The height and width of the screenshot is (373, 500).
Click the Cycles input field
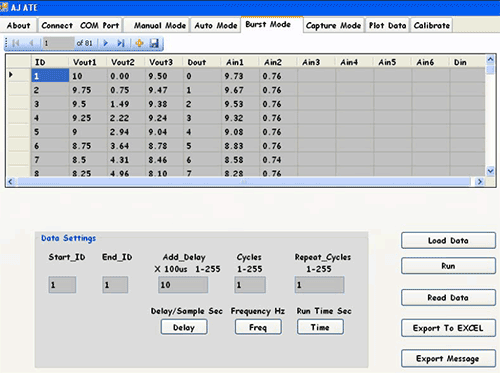(x=250, y=285)
